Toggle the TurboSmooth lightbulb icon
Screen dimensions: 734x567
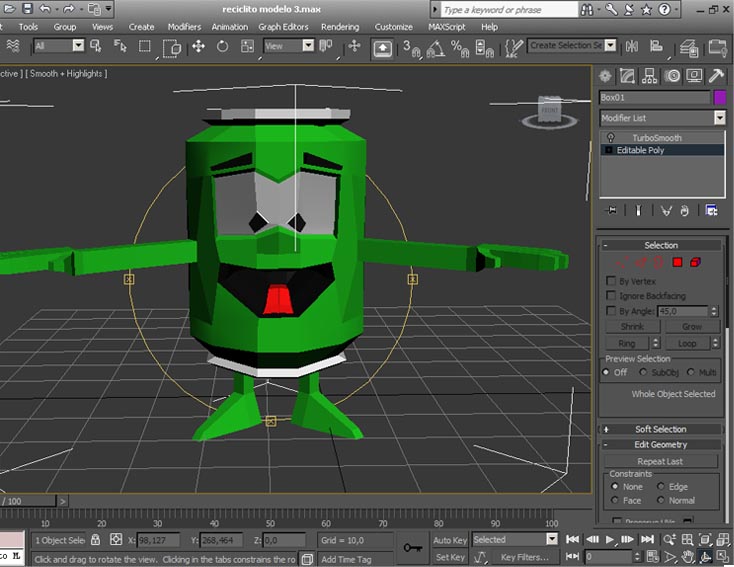(x=610, y=137)
